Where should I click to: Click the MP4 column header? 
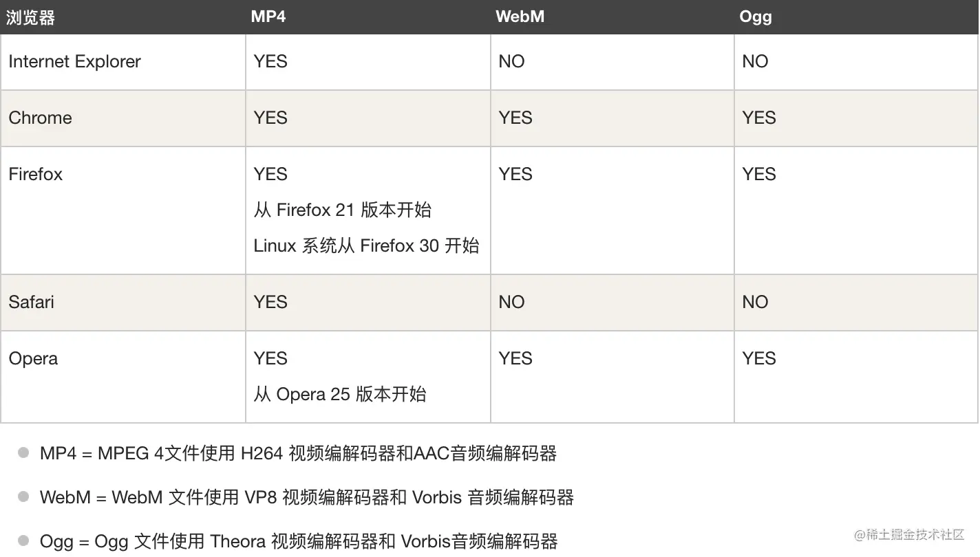point(268,17)
